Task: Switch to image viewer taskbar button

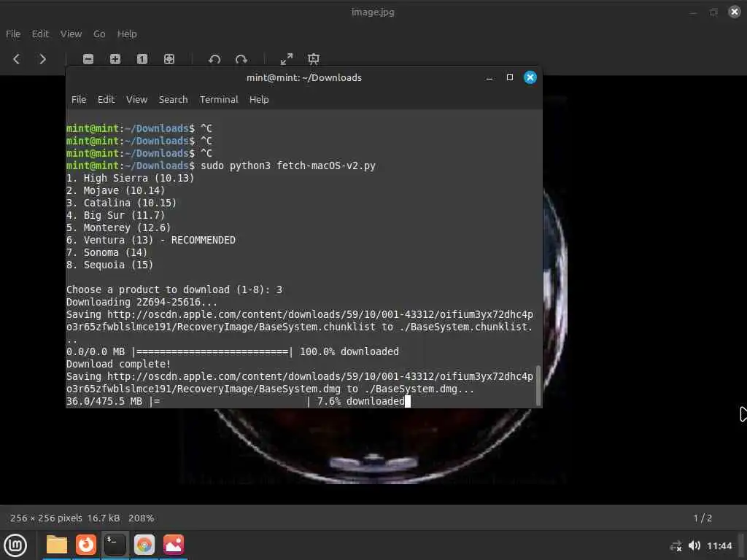Action: 174,545
